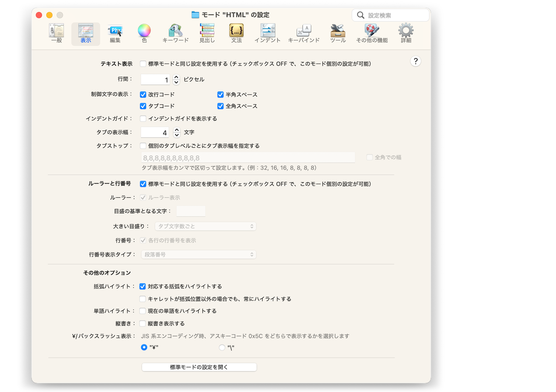This screenshot has width=556, height=392.
Task: Expand the 行番号表示タイプ dropdown
Action: click(x=199, y=255)
